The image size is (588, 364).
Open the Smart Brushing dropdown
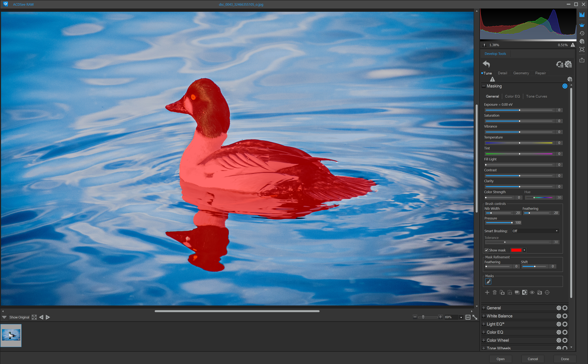tap(535, 231)
